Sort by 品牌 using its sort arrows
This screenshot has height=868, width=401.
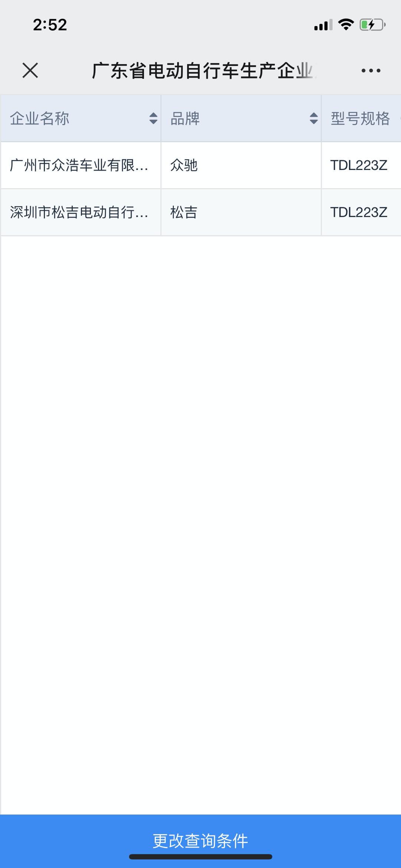pos(314,118)
